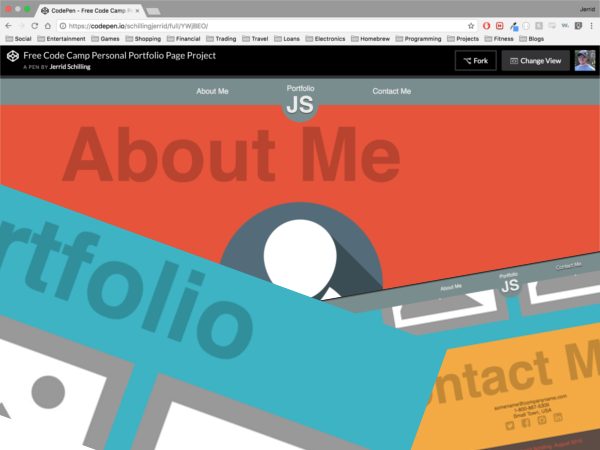Click the user avatar in the CodePen header

pyautogui.click(x=584, y=61)
